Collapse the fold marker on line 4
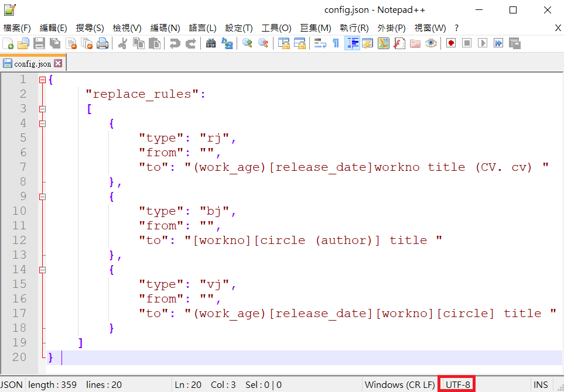 [x=42, y=123]
